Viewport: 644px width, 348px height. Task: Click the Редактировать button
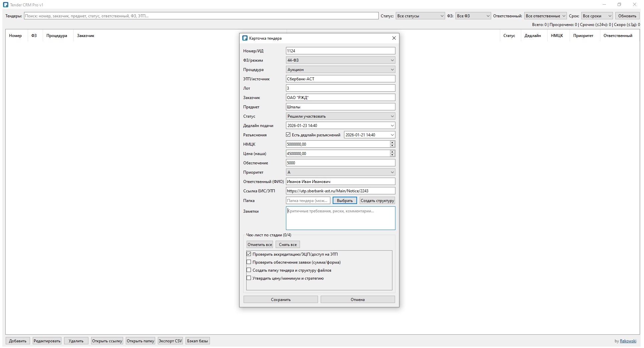click(47, 341)
